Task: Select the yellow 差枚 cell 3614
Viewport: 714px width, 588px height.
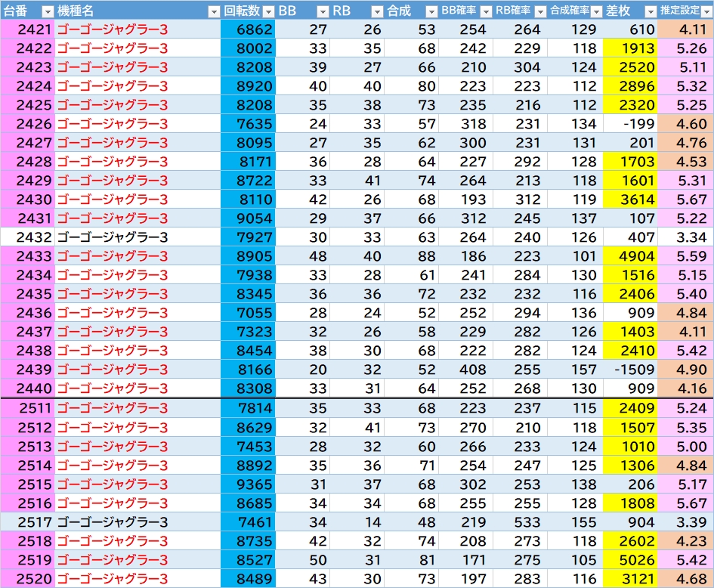Action: tap(630, 200)
